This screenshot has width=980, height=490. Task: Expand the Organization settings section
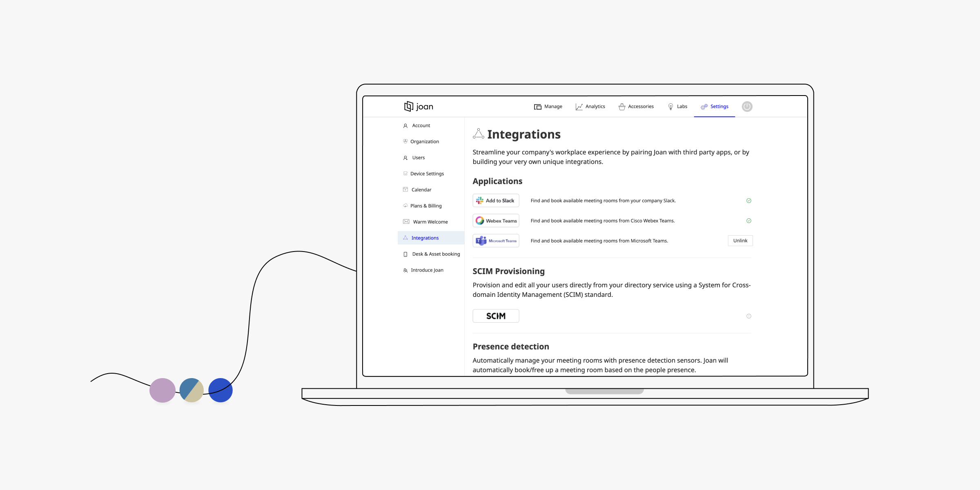pos(425,141)
